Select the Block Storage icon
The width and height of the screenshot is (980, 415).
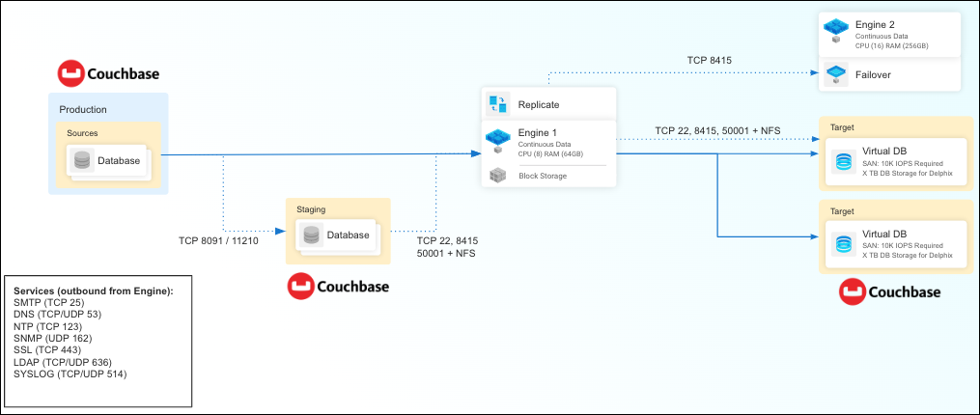[497, 176]
